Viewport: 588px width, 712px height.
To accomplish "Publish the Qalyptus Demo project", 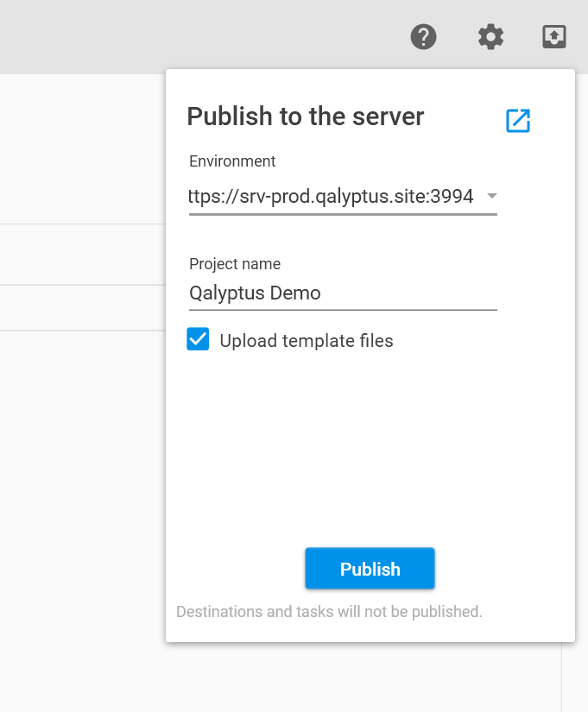I will click(370, 569).
